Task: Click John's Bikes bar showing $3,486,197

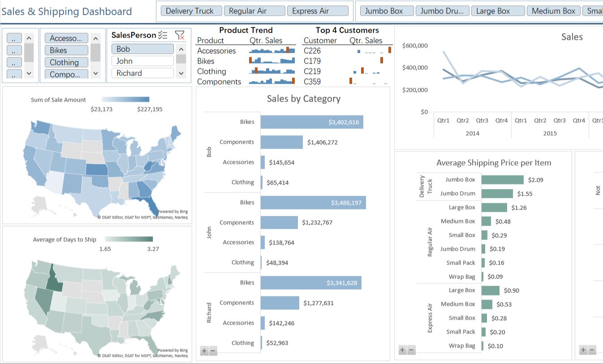Action: 313,202
